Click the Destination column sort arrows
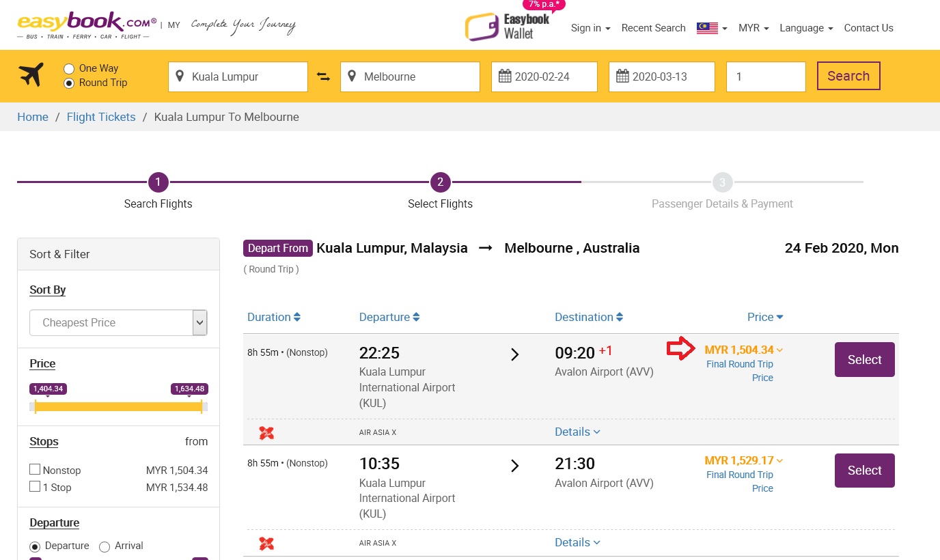940x560 pixels. click(620, 318)
